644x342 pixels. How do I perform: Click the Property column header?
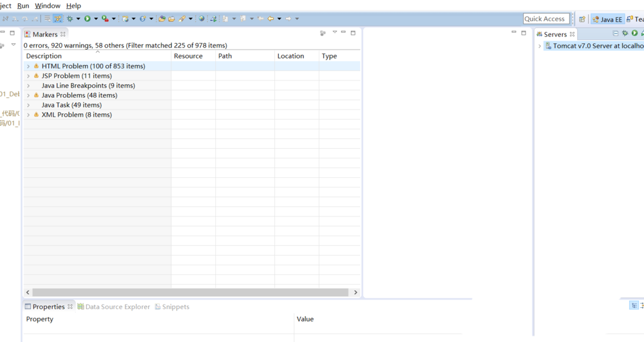[158, 319]
